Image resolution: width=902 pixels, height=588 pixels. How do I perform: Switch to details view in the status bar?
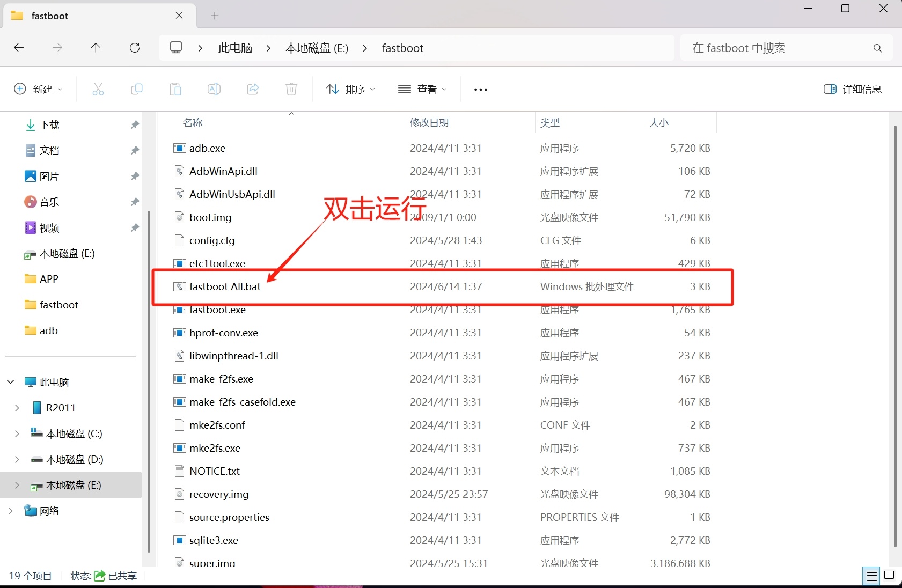(871, 576)
